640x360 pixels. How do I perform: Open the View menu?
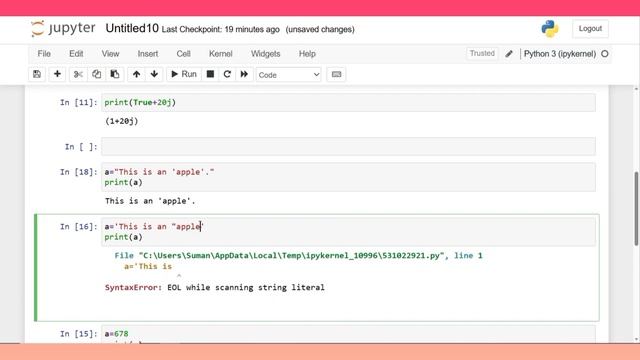click(x=110, y=54)
